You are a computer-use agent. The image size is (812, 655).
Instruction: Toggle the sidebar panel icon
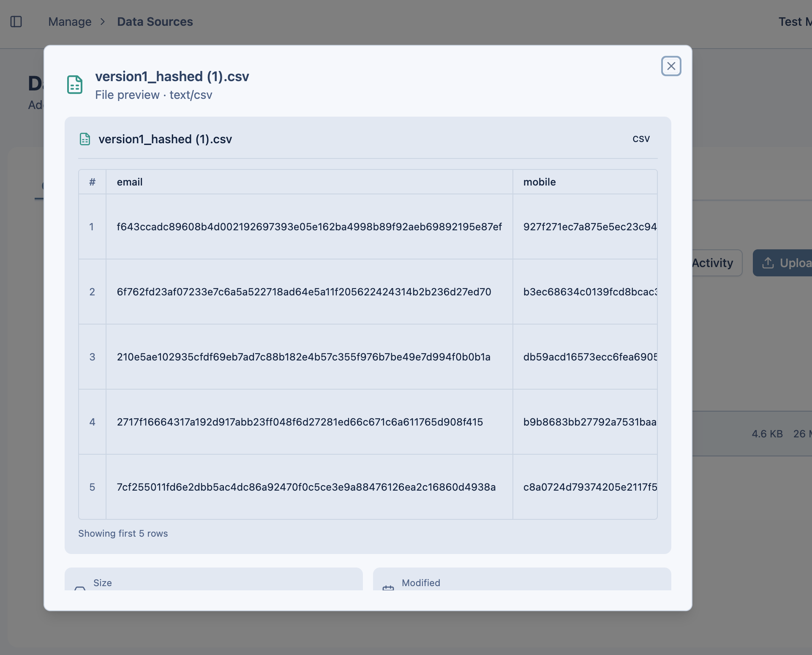(x=16, y=22)
